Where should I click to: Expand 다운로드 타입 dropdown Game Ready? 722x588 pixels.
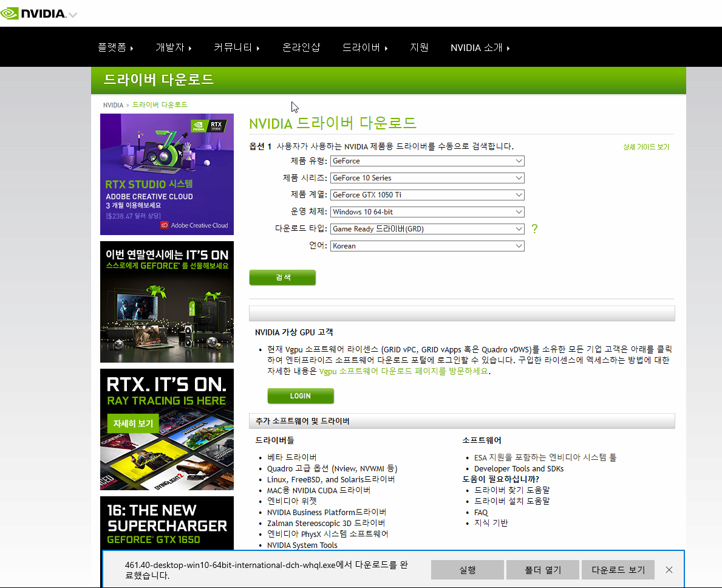427,229
